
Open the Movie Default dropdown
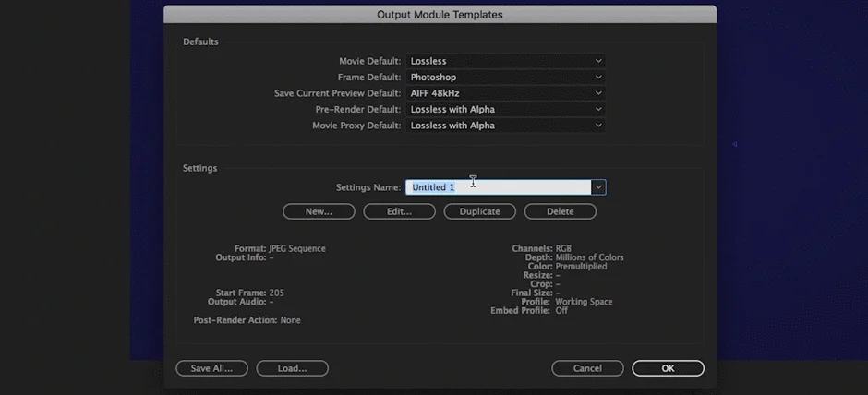pos(505,61)
